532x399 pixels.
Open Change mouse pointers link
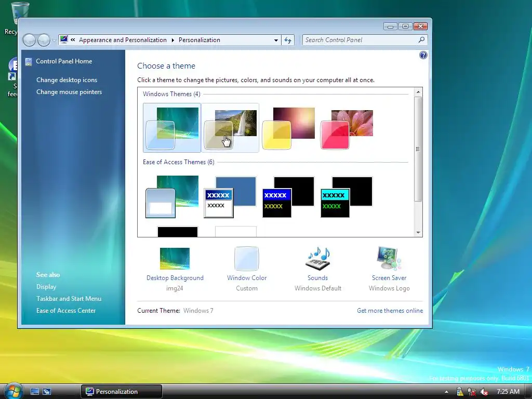69,92
